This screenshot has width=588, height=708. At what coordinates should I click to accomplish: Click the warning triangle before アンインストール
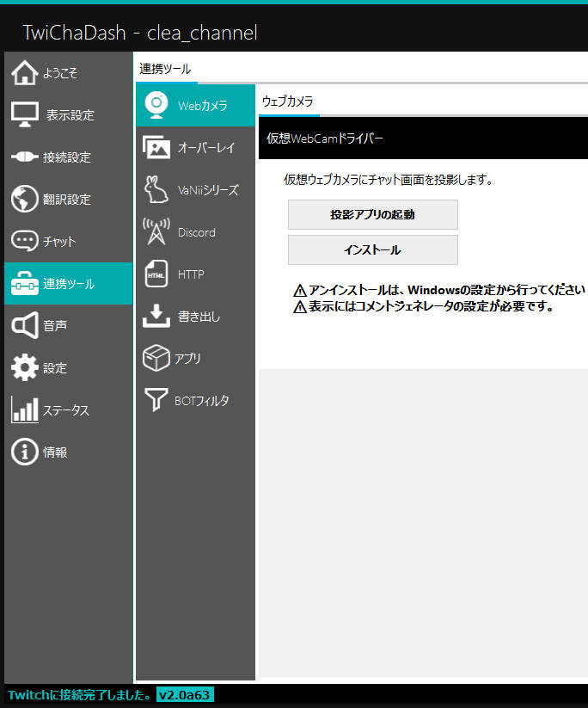click(x=300, y=290)
